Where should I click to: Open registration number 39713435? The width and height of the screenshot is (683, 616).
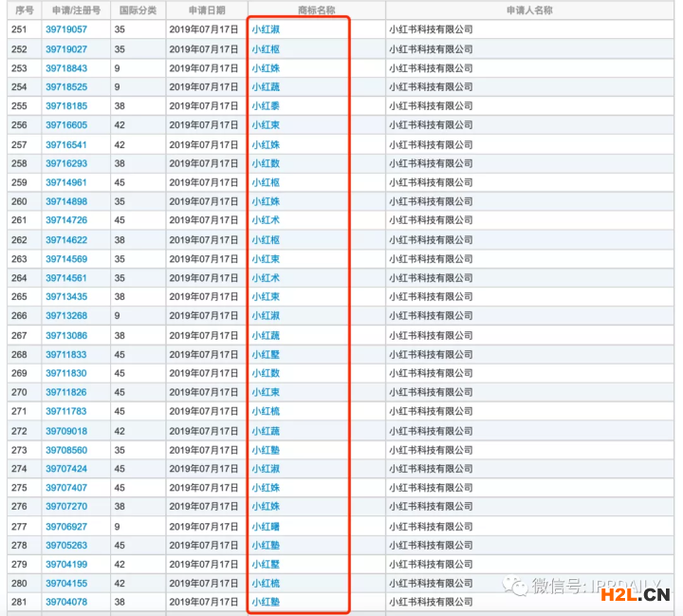coord(66,297)
